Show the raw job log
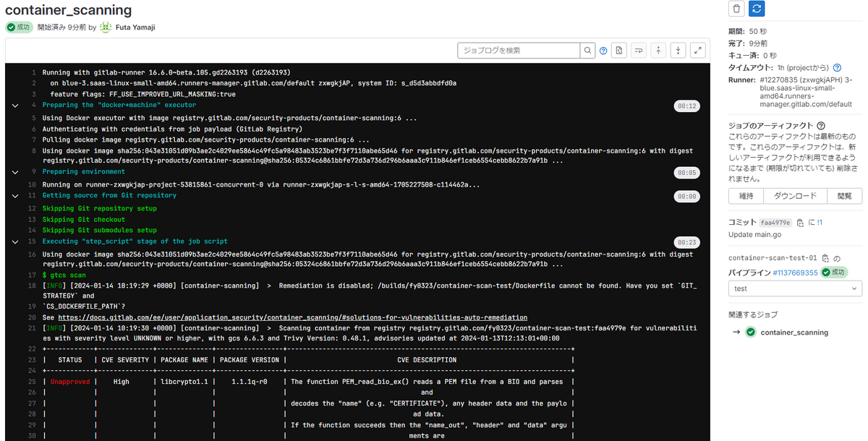The width and height of the screenshot is (868, 441). pyautogui.click(x=619, y=51)
